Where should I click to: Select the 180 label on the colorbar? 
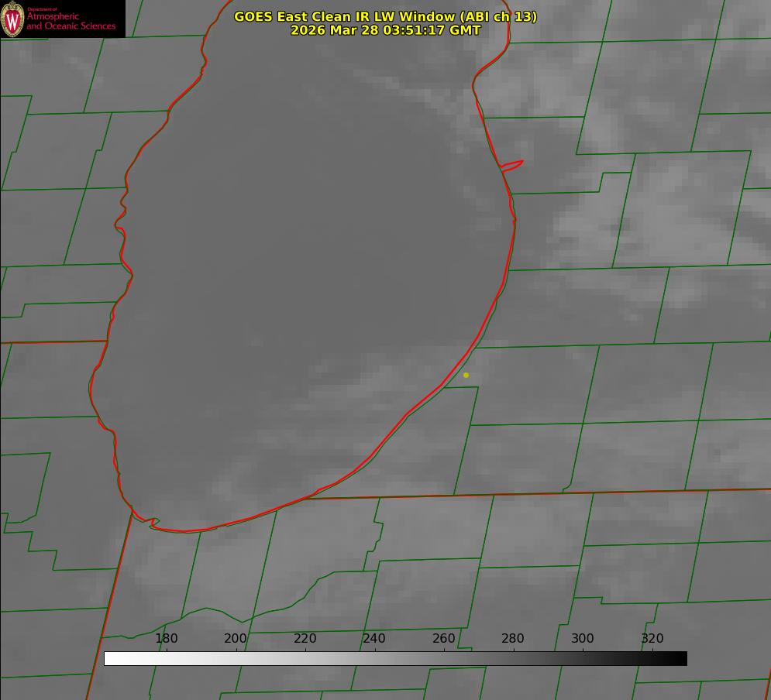click(x=167, y=639)
